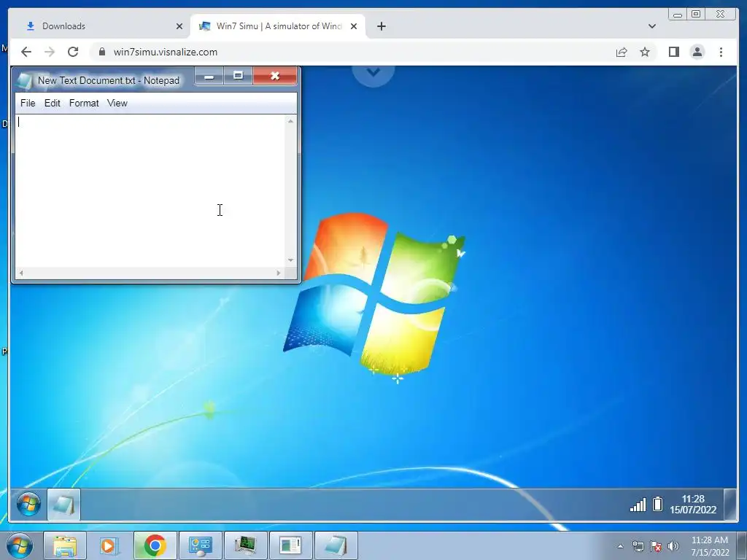Click the Notepad button in simulated taskbar
The width and height of the screenshot is (747, 560).
click(x=64, y=505)
